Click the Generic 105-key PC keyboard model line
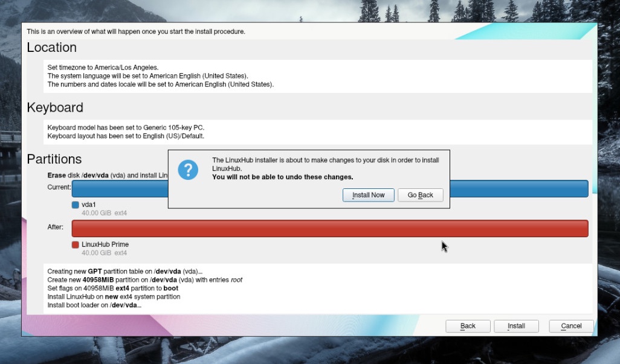 click(126, 127)
